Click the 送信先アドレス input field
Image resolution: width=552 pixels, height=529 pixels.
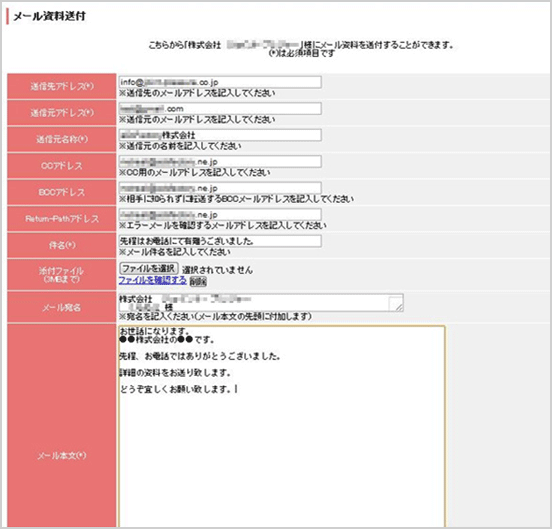[x=220, y=82]
